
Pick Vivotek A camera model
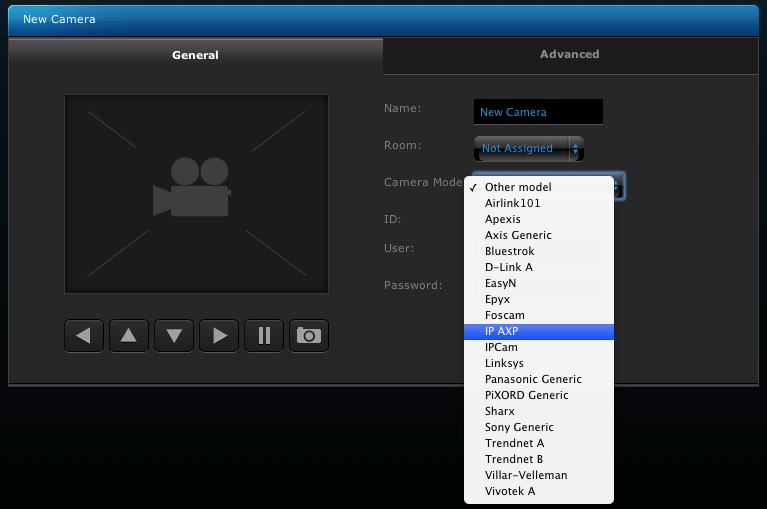(539, 491)
